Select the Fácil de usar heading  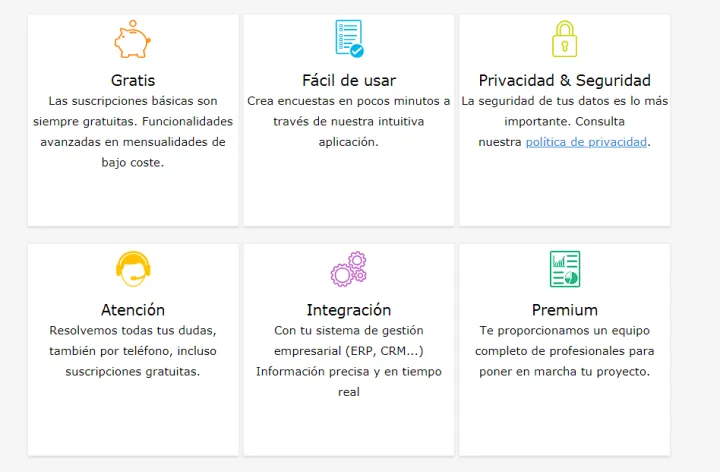tap(349, 80)
